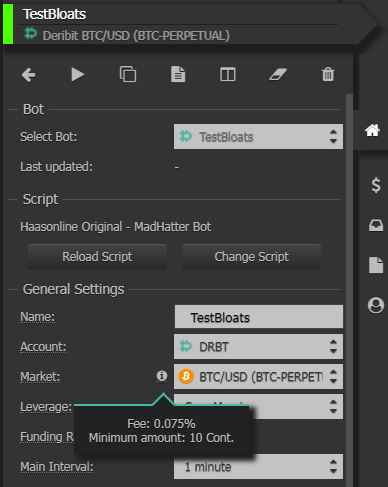Start the bot with the play icon

[x=78, y=74]
